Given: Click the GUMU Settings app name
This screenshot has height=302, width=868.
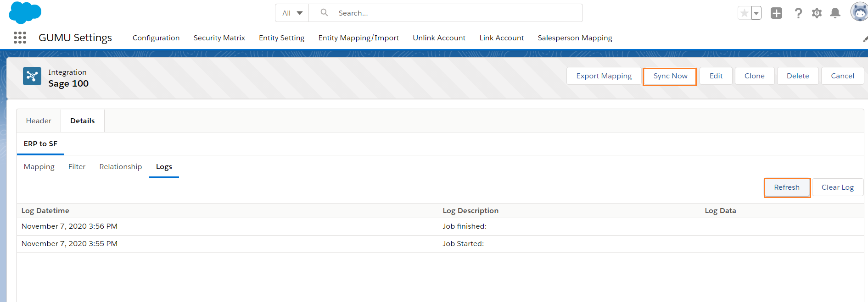Looking at the screenshot, I should click(75, 38).
